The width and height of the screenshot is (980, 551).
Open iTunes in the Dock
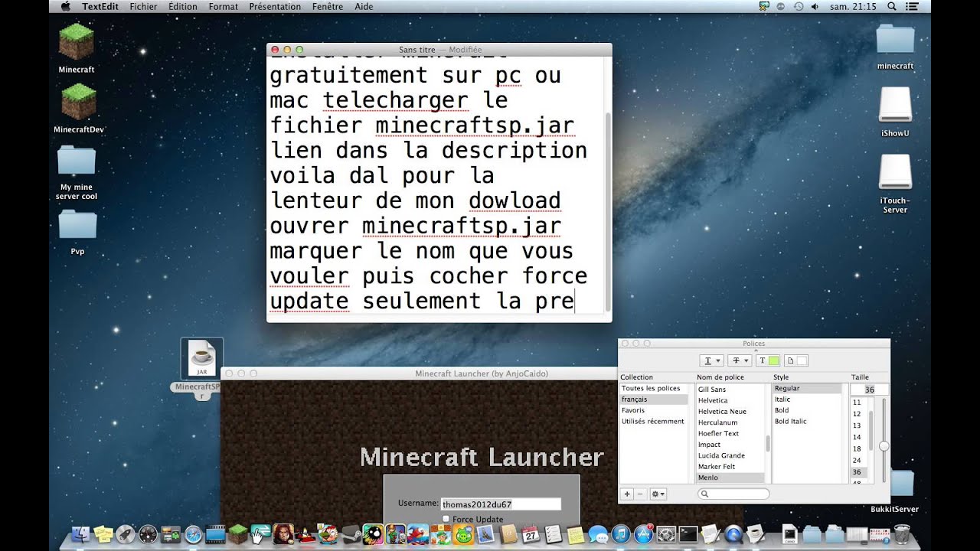click(621, 534)
